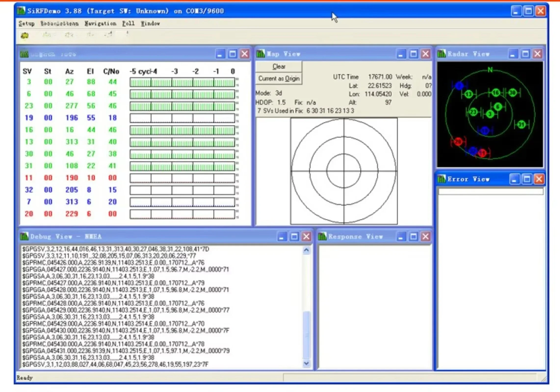The height and width of the screenshot is (392, 560).
Task: Click the Error View window icon
Action: click(x=442, y=179)
